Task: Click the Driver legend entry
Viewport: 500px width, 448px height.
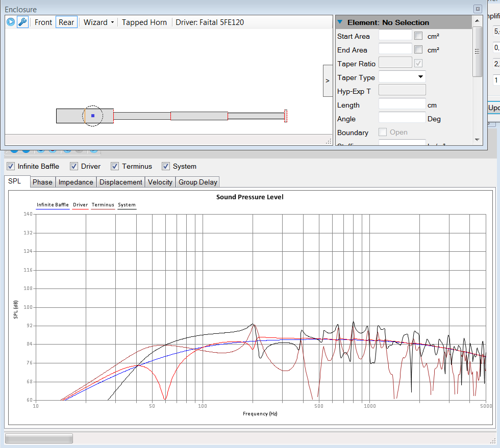Action: 81,205
